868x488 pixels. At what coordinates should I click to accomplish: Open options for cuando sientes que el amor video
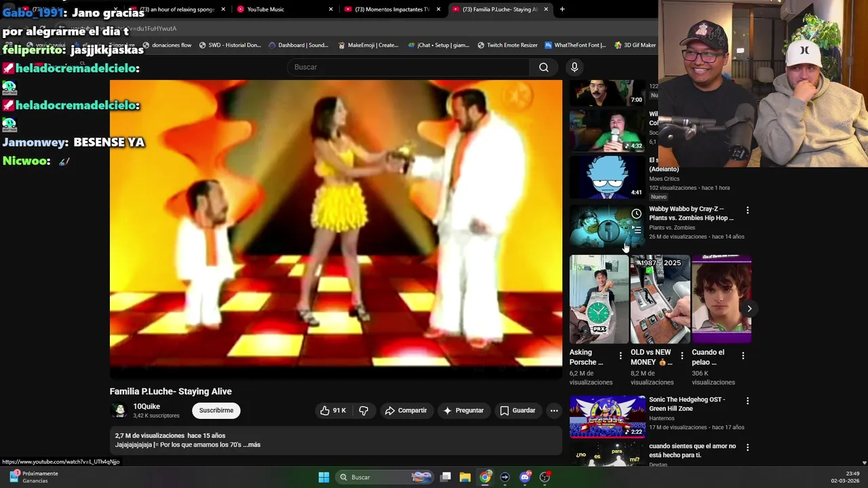click(747, 447)
